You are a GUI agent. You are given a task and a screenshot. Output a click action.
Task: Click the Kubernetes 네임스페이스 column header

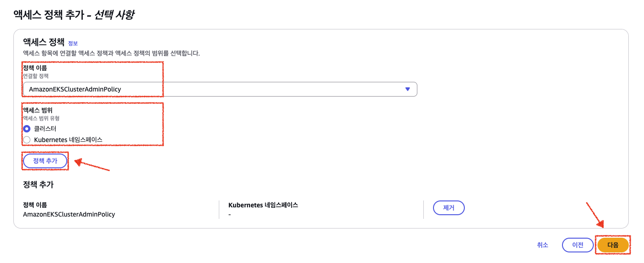pyautogui.click(x=263, y=205)
